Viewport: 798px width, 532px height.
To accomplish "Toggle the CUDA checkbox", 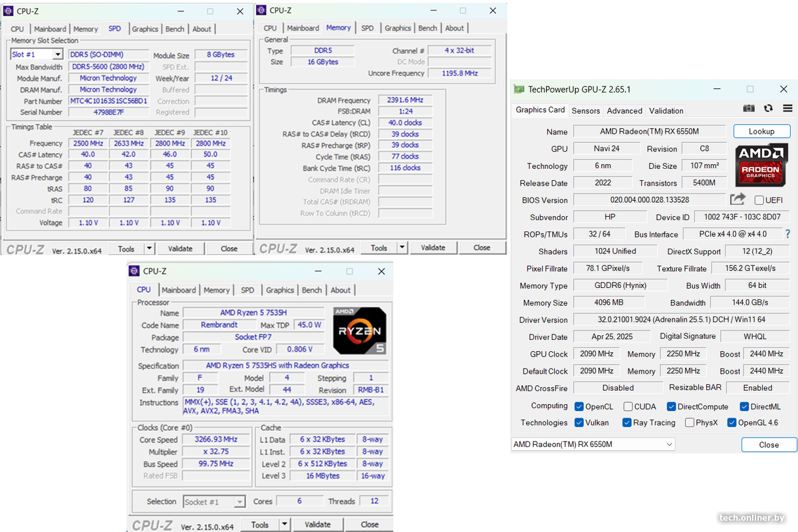I will point(628,406).
